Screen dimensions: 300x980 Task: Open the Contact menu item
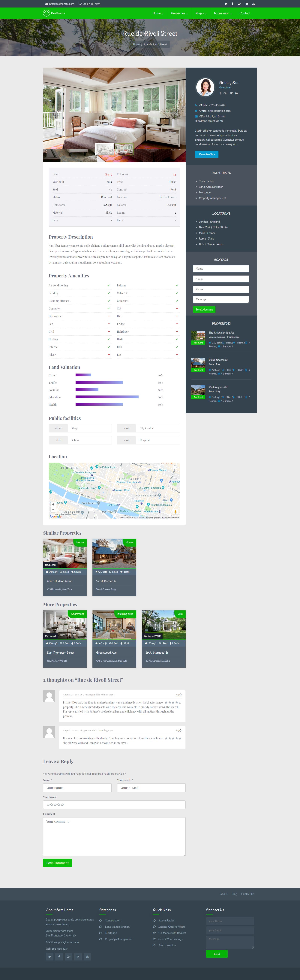pyautogui.click(x=245, y=13)
